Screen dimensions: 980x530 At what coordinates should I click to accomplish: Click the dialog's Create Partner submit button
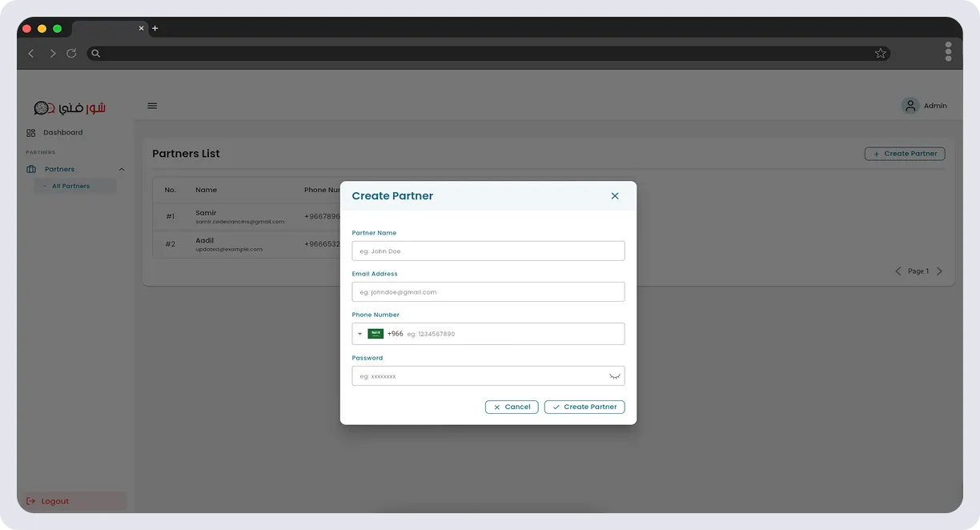pyautogui.click(x=584, y=407)
